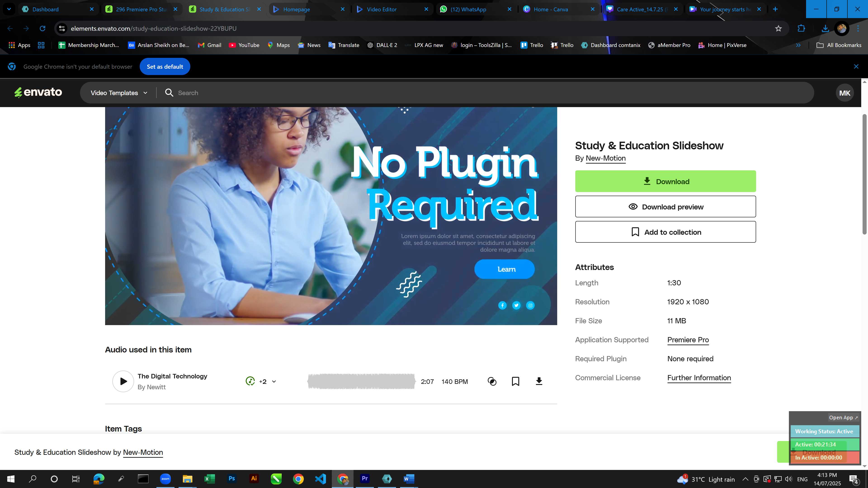This screenshot has width=868, height=488.
Task: Click the find similar audio icon
Action: click(x=492, y=382)
